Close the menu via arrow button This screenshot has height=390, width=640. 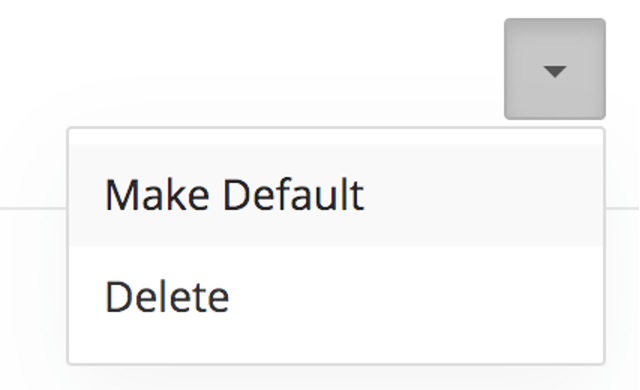tap(555, 69)
